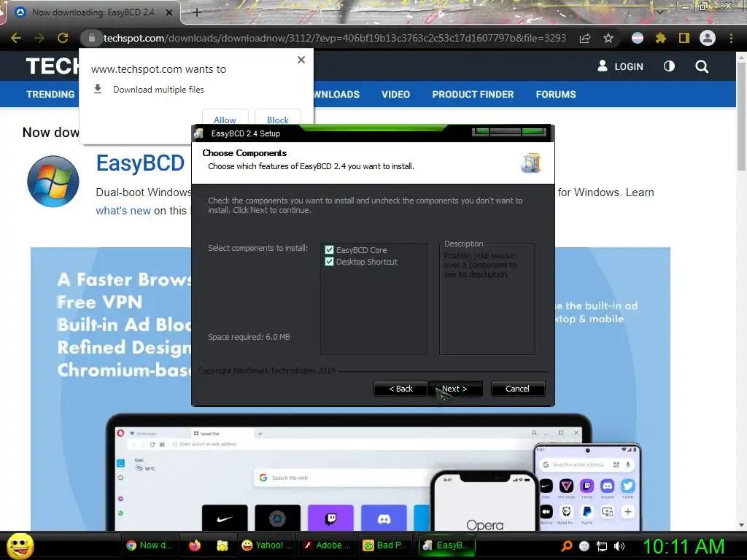
Task: Launch Firefox from taskbar
Action: [x=194, y=545]
